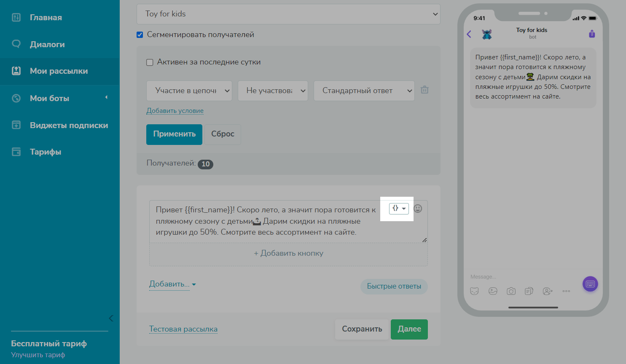
Task: Expand the Стандартный ответ dropdown
Action: [x=364, y=91]
